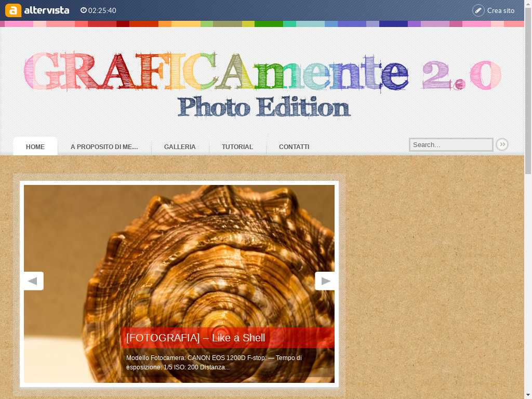This screenshot has height=399, width=532.
Task: Click the 02:25:40 timer text
Action: pos(102,10)
